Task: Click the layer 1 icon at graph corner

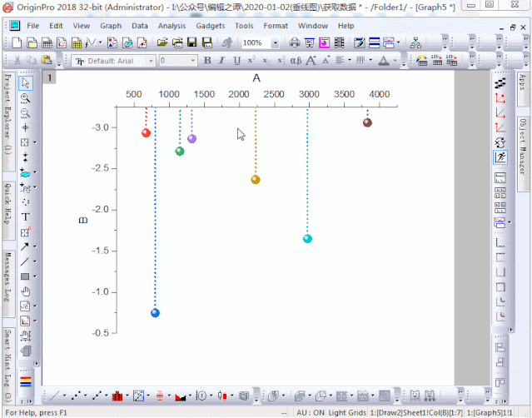Action: pos(49,77)
